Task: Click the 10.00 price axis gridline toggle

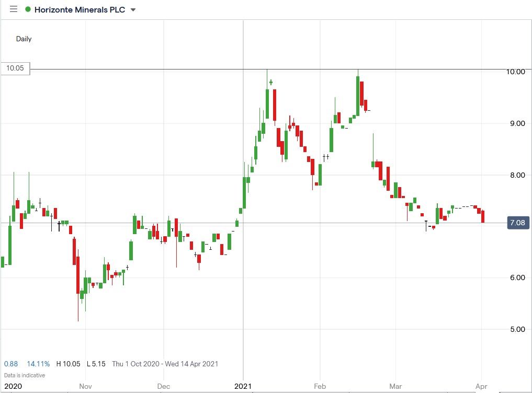Action: click(x=515, y=72)
